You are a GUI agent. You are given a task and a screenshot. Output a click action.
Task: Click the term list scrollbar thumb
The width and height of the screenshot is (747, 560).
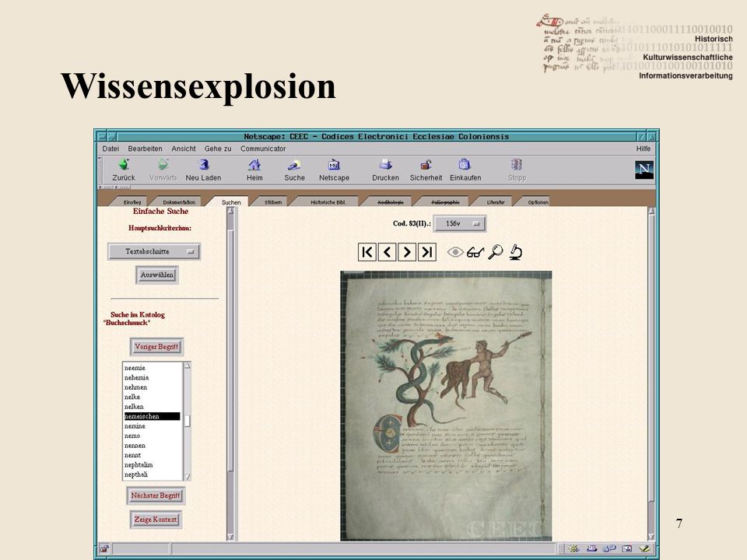(188, 421)
